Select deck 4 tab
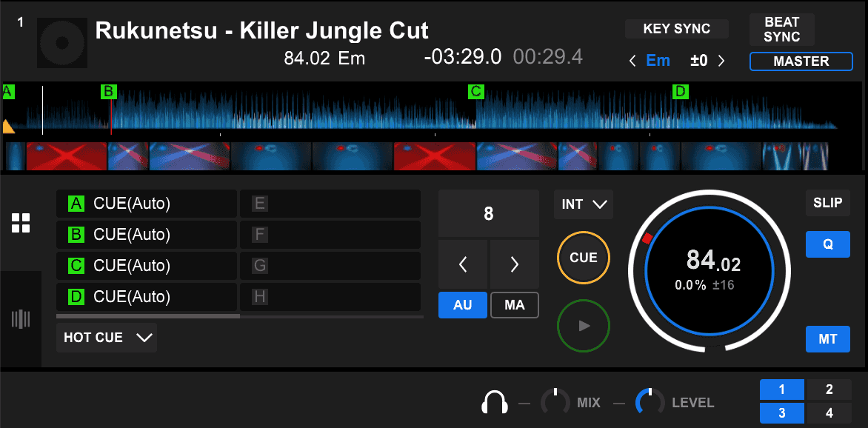Image resolution: width=868 pixels, height=428 pixels. [x=829, y=412]
